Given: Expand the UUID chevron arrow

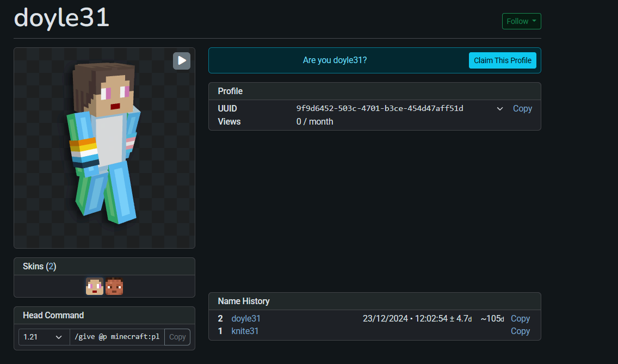Looking at the screenshot, I should click(500, 109).
